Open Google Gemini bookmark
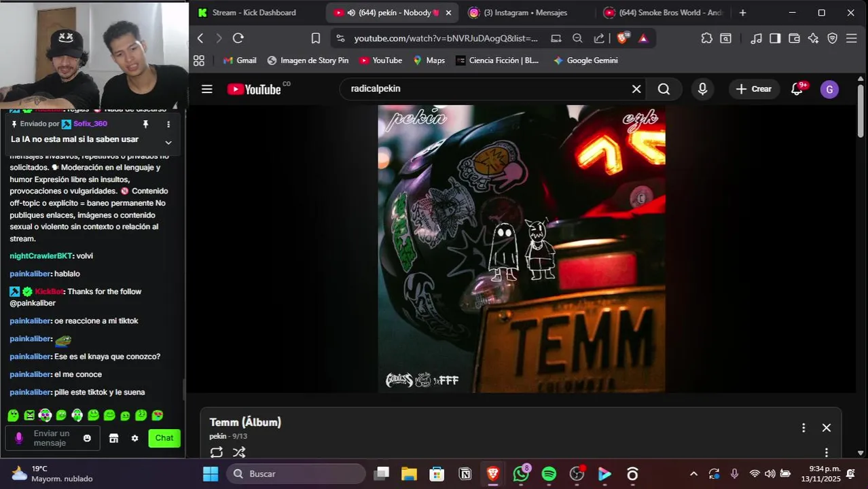The image size is (868, 489). point(585,60)
